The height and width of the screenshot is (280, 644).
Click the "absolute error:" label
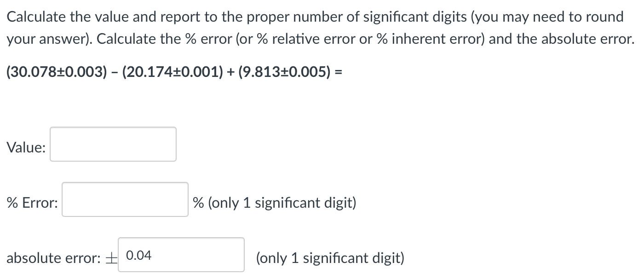point(53,258)
